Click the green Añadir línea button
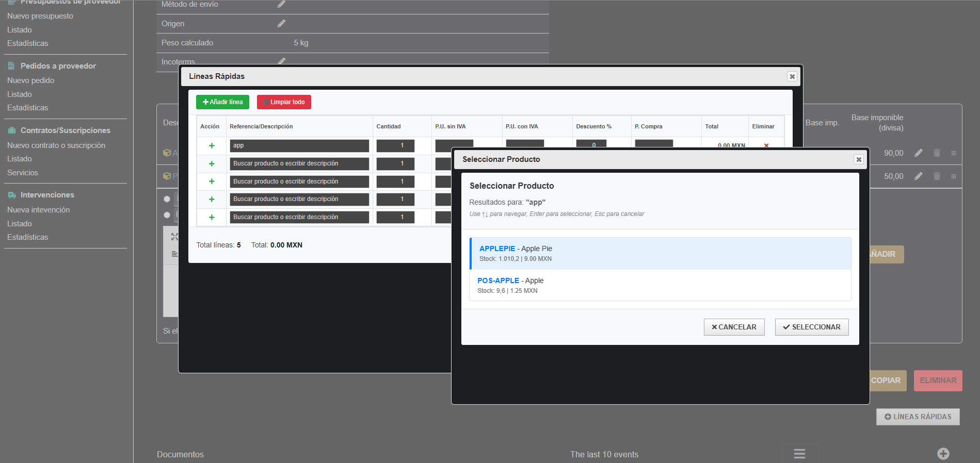980x463 pixels. click(222, 102)
